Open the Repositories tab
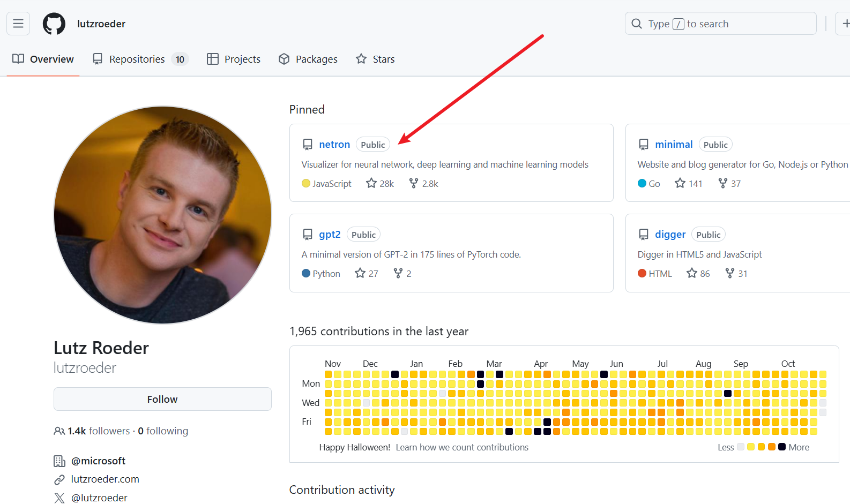This screenshot has width=850, height=504. click(140, 59)
